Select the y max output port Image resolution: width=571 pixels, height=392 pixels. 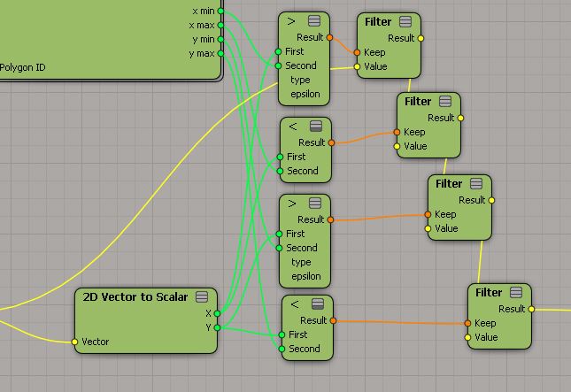[x=220, y=53]
